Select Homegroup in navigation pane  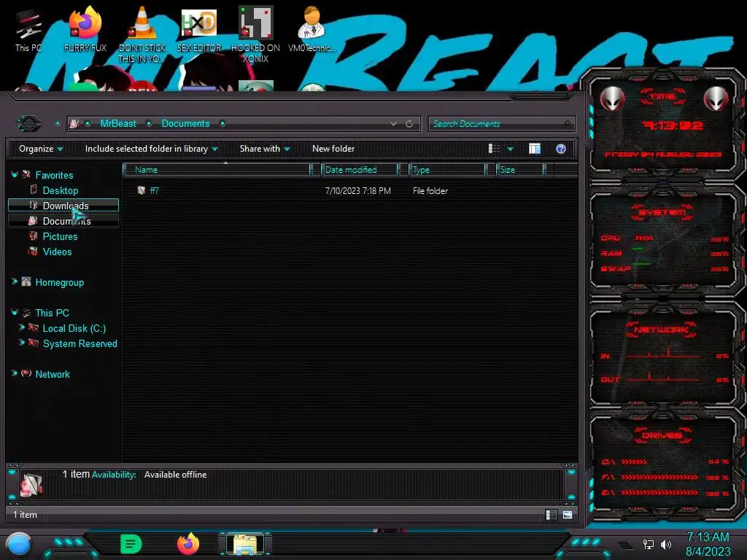[59, 282]
